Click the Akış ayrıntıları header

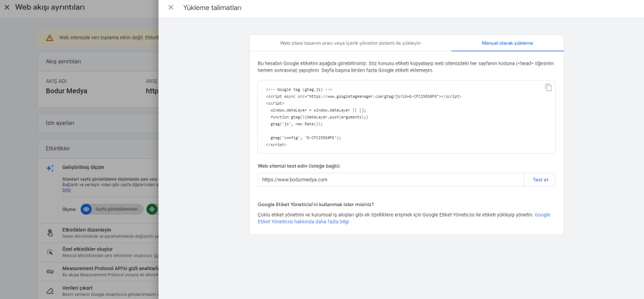(x=64, y=62)
